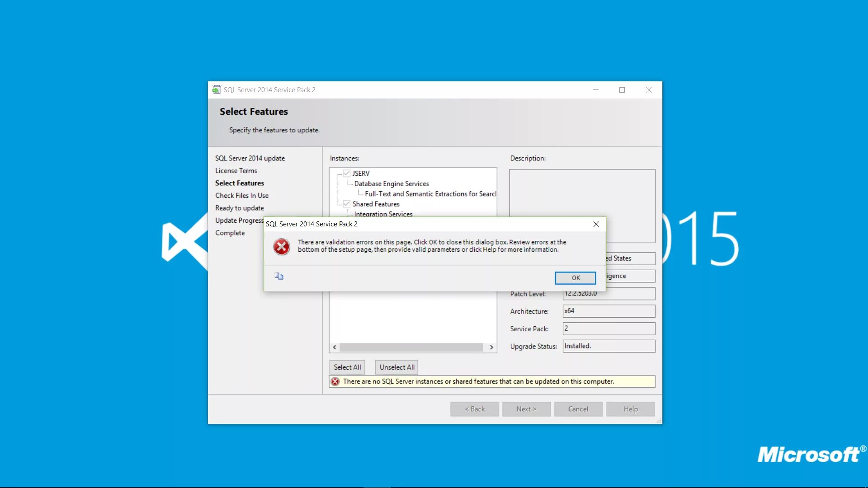The image size is (868, 488).
Task: Click the restore window icon
Action: (x=622, y=89)
